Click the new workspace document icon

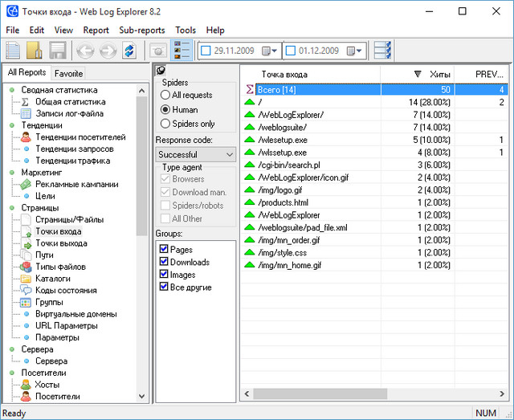13,51
